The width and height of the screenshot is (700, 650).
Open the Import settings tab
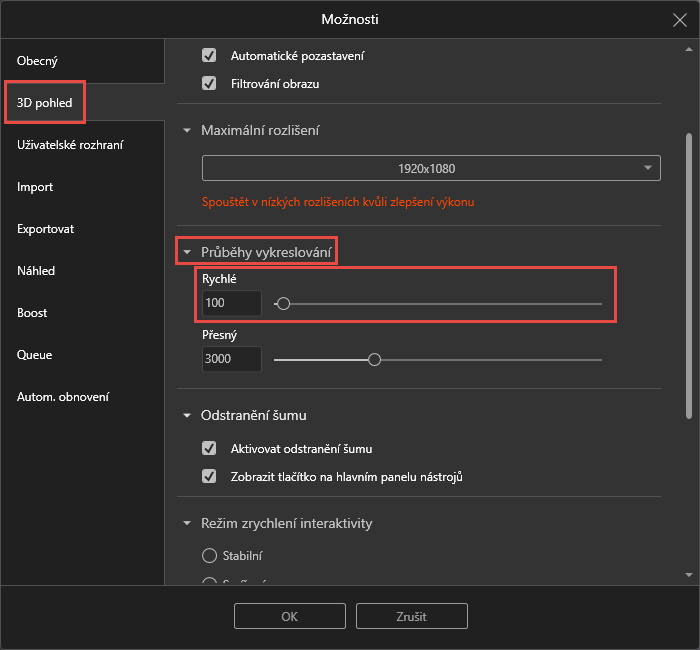pyautogui.click(x=35, y=187)
